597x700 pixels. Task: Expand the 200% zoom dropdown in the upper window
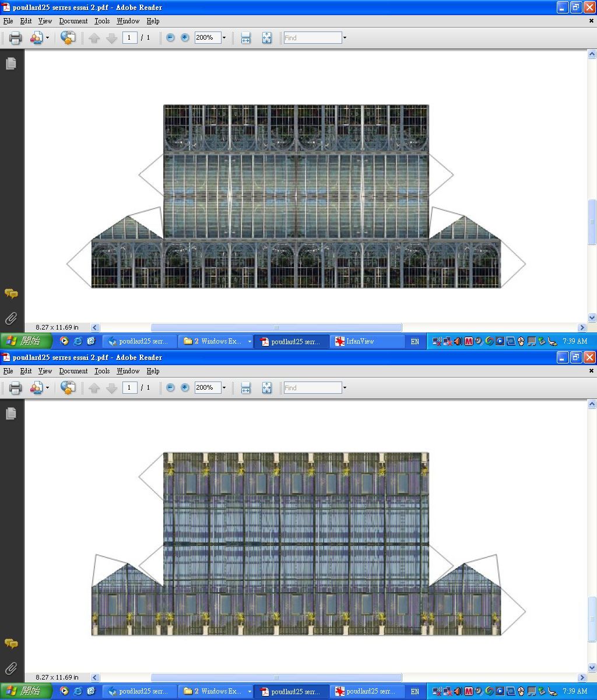point(224,38)
